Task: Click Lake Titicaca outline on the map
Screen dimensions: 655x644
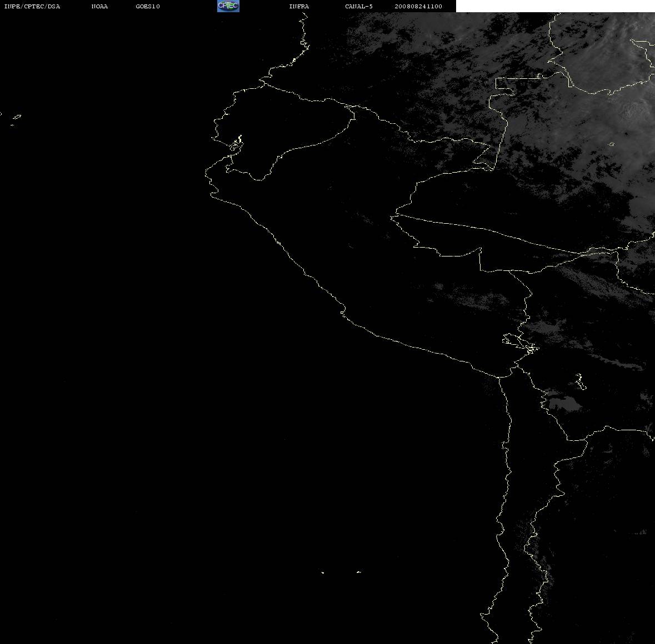Action: 521,343
